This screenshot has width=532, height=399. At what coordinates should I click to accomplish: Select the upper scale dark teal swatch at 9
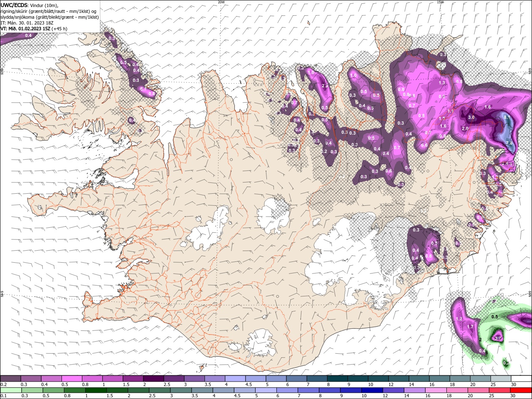pos(358,379)
